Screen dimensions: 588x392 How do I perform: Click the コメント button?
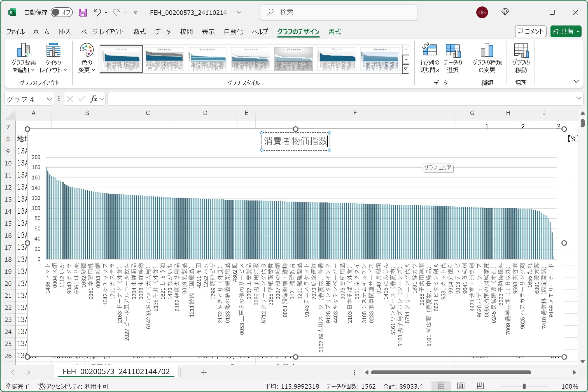(x=530, y=31)
